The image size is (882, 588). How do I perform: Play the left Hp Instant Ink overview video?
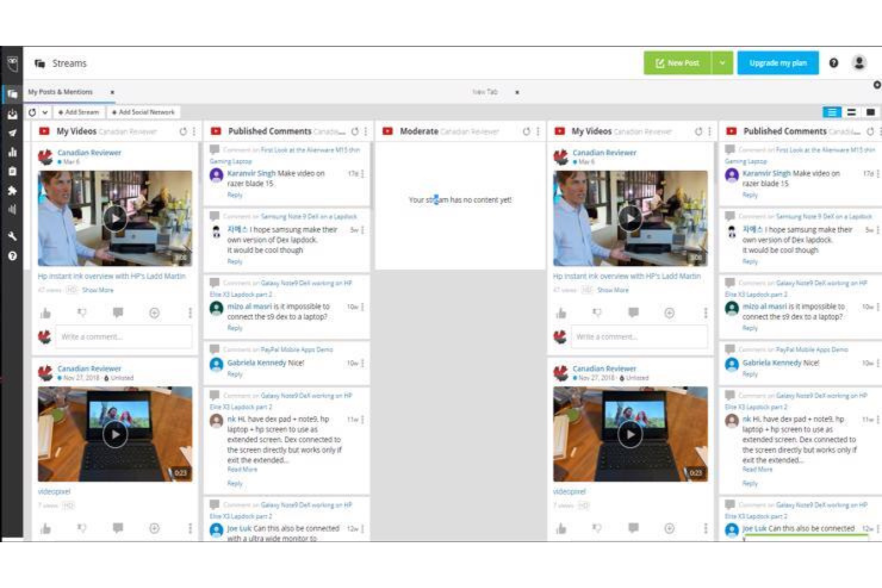[115, 218]
